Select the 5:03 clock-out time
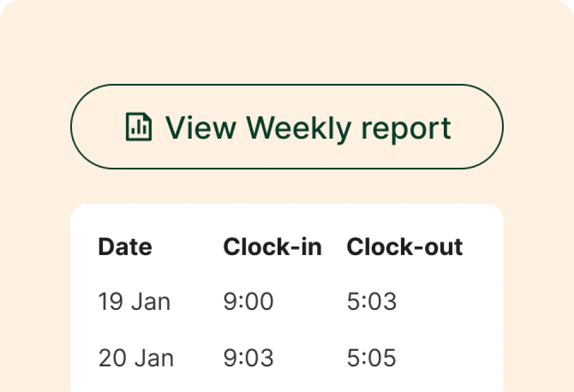 (x=372, y=301)
